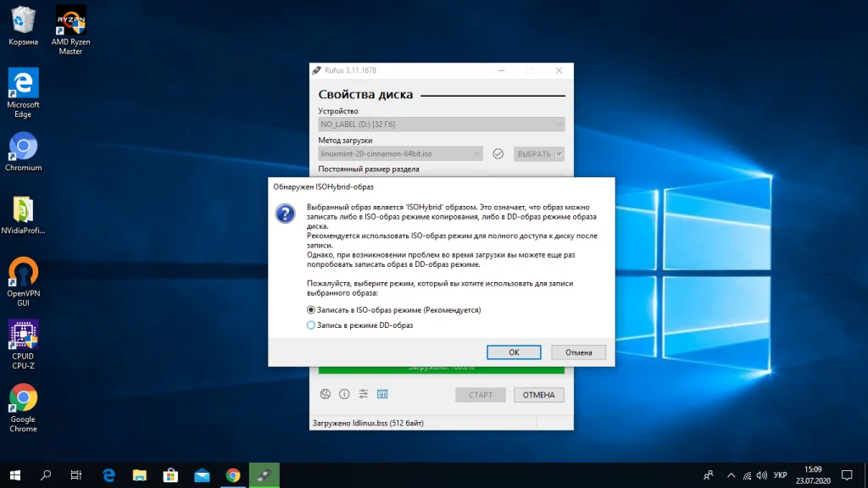Viewport: 868px width, 488px height.
Task: Click the УКР input language indicator
Action: point(781,475)
